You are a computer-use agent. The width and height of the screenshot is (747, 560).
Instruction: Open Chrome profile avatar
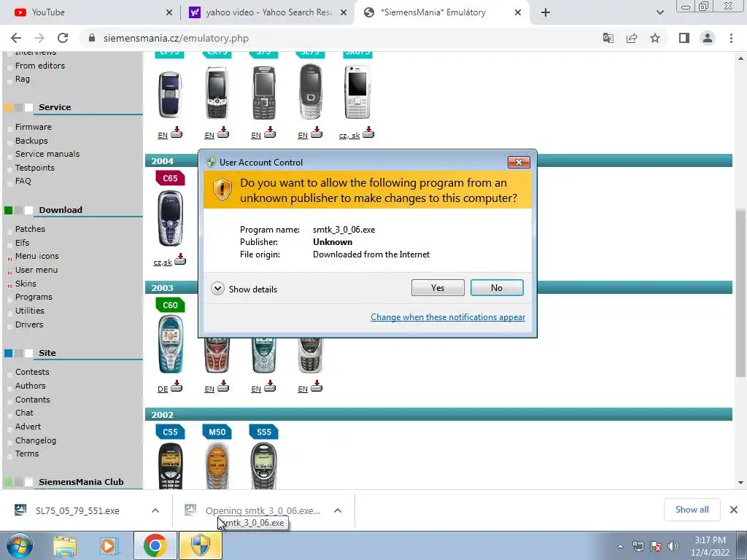(x=708, y=38)
